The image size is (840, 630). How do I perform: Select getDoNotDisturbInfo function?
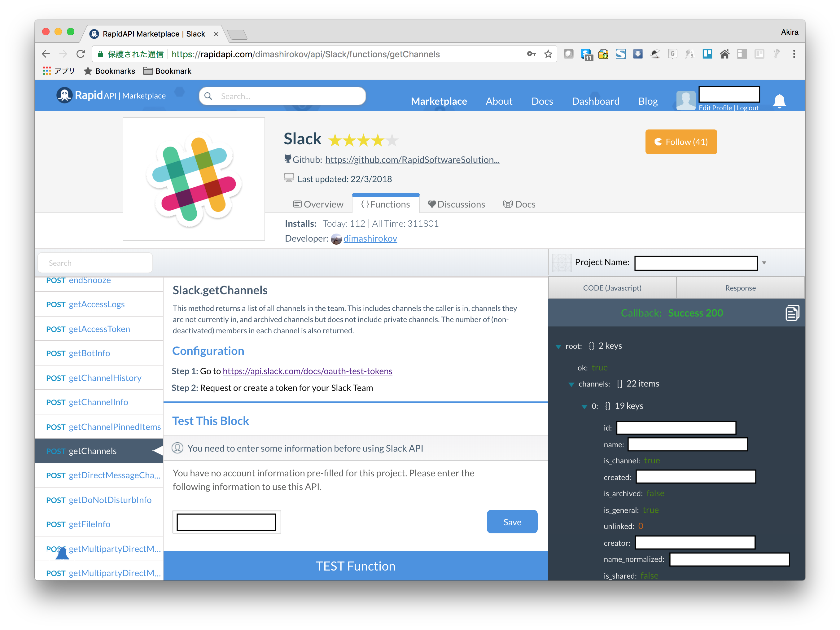[x=99, y=500]
